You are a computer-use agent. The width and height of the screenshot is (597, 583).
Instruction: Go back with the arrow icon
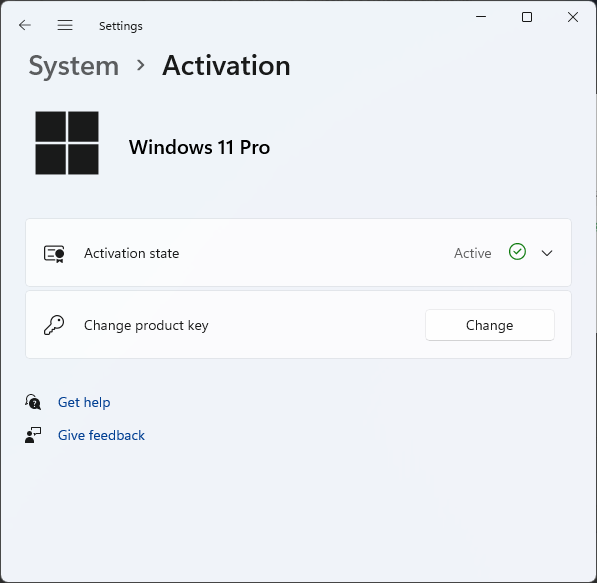point(25,25)
